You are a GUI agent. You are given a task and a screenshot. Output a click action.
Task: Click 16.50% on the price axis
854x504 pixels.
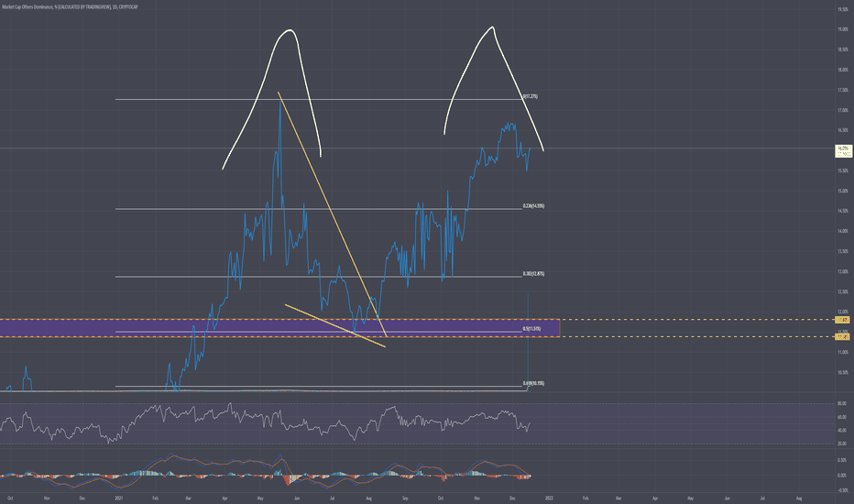point(843,130)
